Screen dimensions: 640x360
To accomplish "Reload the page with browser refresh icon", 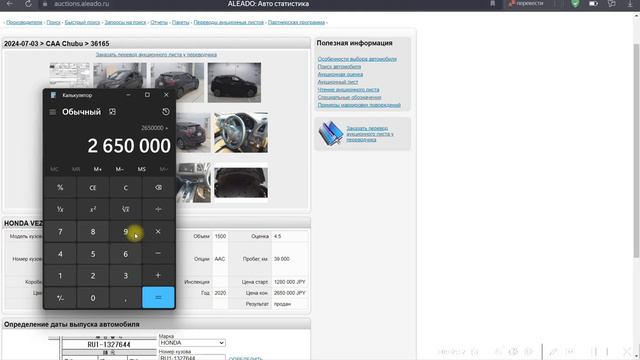I will 28,4.
